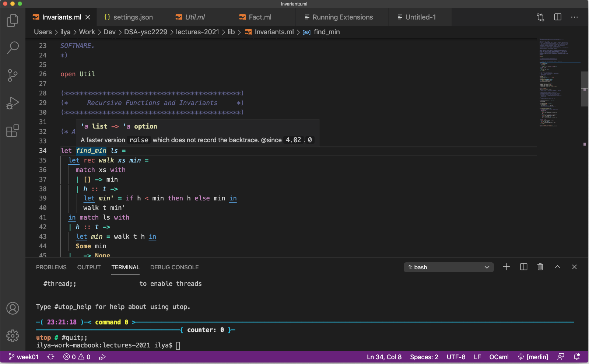Switch to the settings.json tab
Viewport: 589px width, 364px height.
coord(132,17)
